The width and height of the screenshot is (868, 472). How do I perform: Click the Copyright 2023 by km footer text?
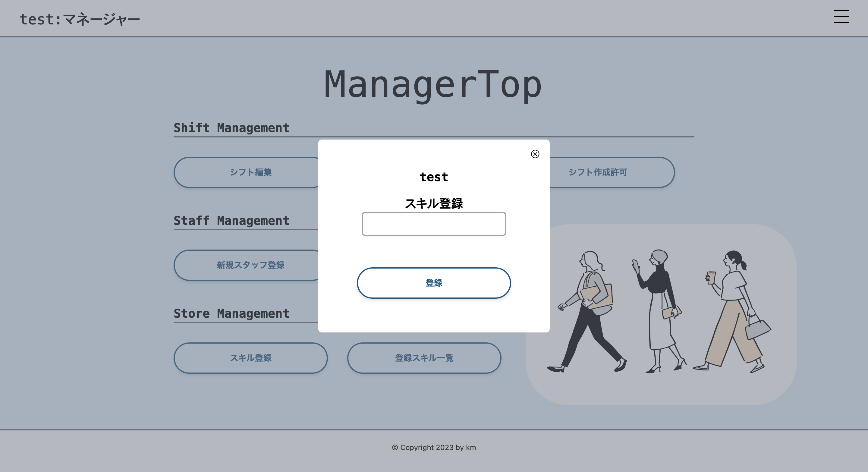tap(434, 447)
